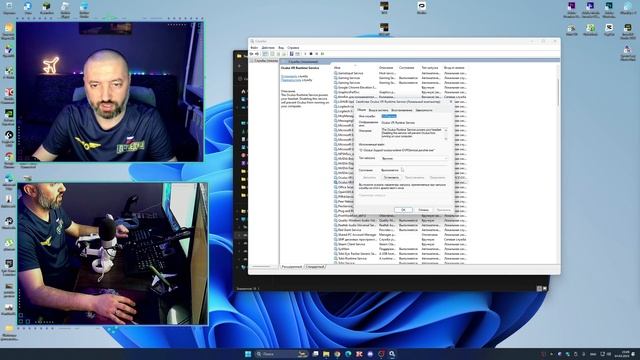Open the Windows Start menu
The width and height of the screenshot is (640, 360).
point(248,354)
